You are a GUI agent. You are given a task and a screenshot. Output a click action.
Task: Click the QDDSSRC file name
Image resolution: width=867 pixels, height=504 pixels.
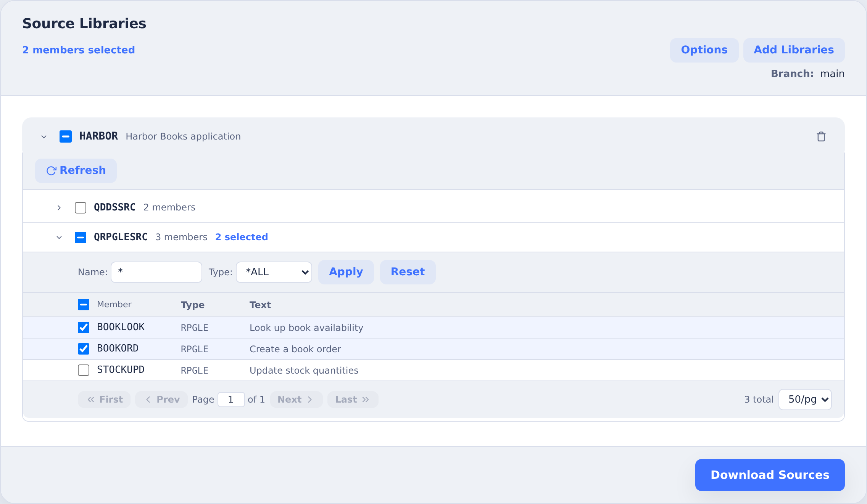[x=114, y=207]
